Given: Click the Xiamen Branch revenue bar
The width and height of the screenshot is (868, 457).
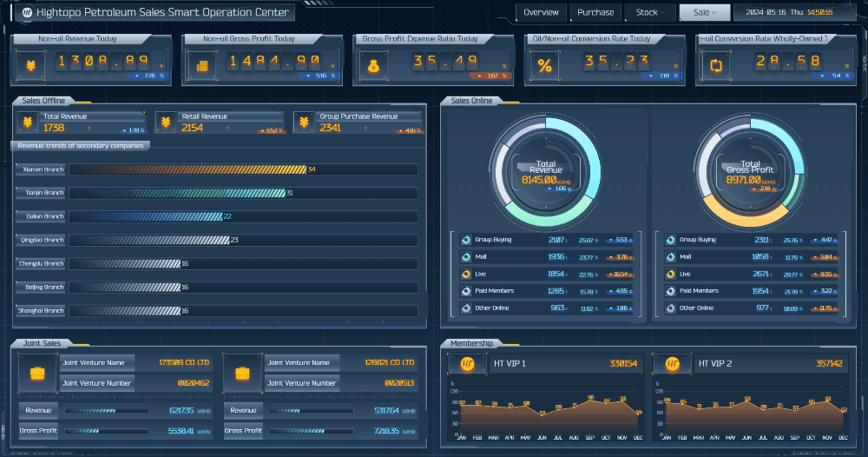Looking at the screenshot, I should coord(187,169).
